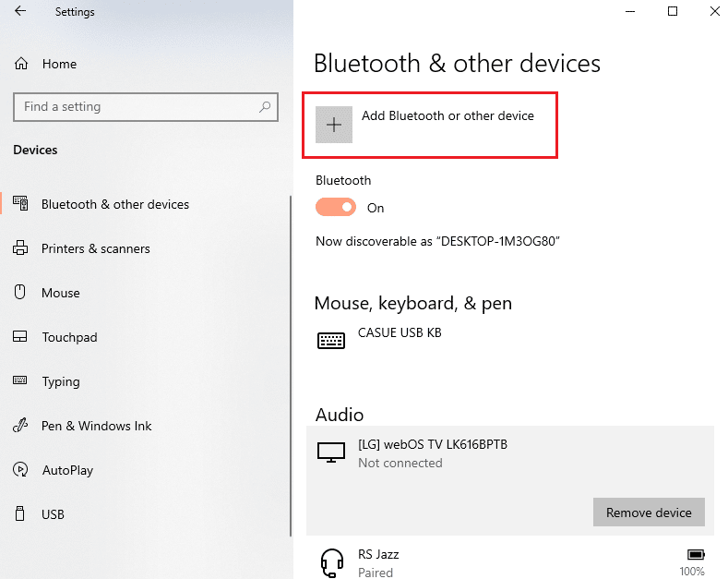Open USB settings page
Viewport: 728px width, 579px height.
(x=53, y=514)
